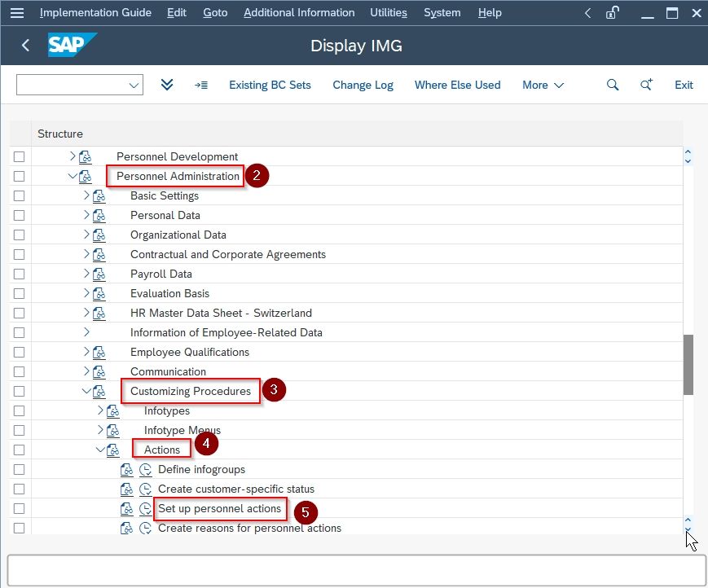Open documentation icon for Organizational Data

point(99,235)
